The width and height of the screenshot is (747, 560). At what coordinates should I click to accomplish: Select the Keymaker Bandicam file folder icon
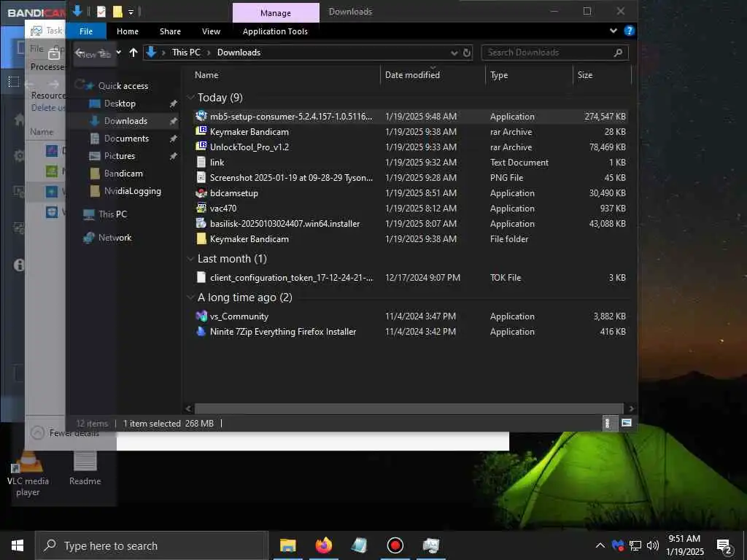(x=201, y=238)
